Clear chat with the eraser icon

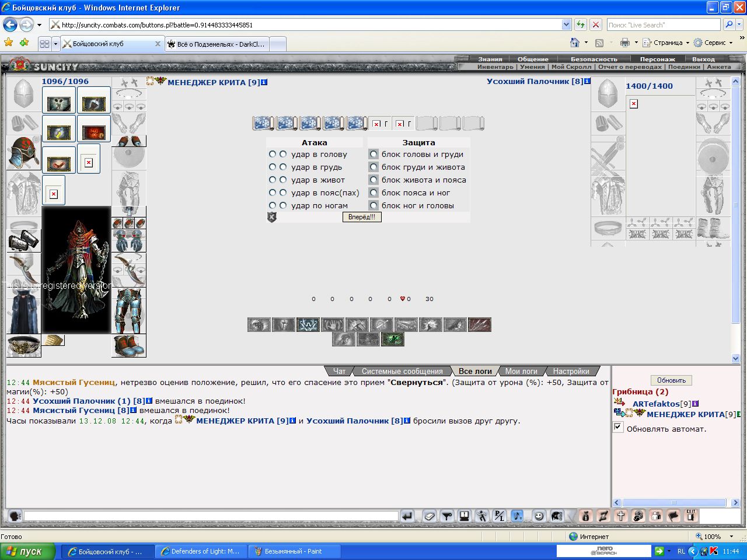tap(430, 516)
